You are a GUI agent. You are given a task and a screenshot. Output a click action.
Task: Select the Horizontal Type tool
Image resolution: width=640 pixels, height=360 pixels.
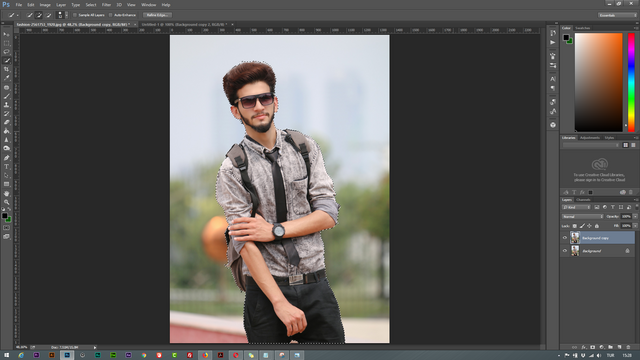7,167
